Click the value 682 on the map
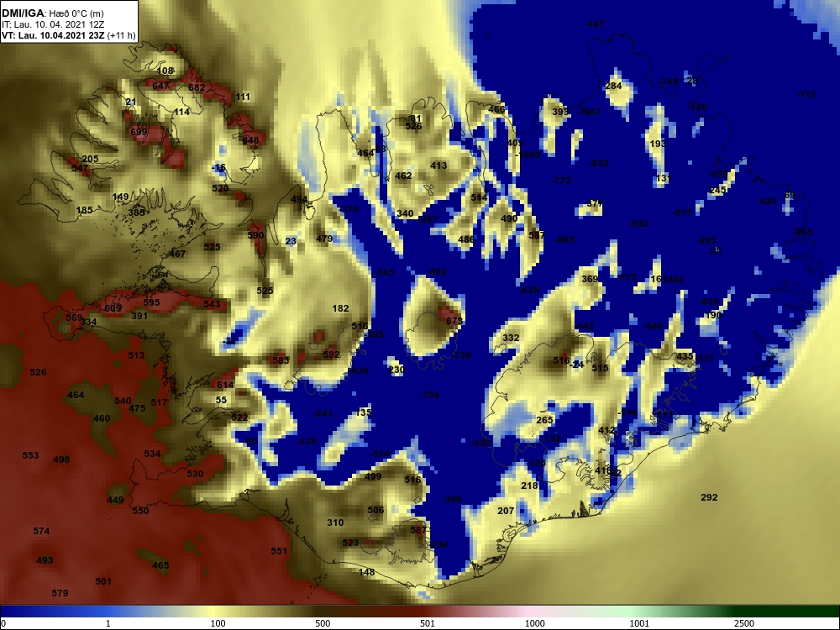 click(197, 87)
